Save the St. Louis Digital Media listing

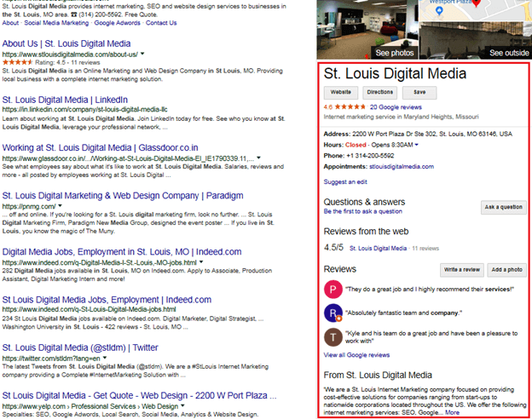[419, 91]
